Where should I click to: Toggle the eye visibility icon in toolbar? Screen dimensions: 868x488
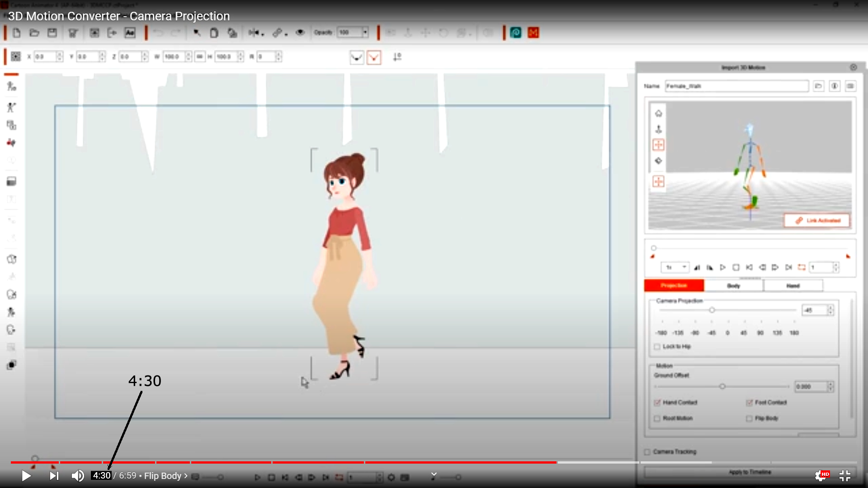click(300, 33)
